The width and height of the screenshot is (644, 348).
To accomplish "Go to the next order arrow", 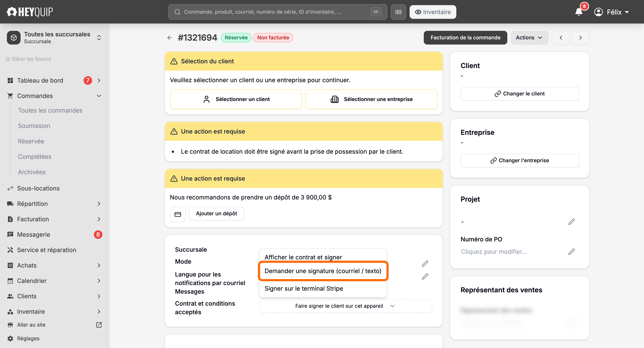I will point(581,38).
